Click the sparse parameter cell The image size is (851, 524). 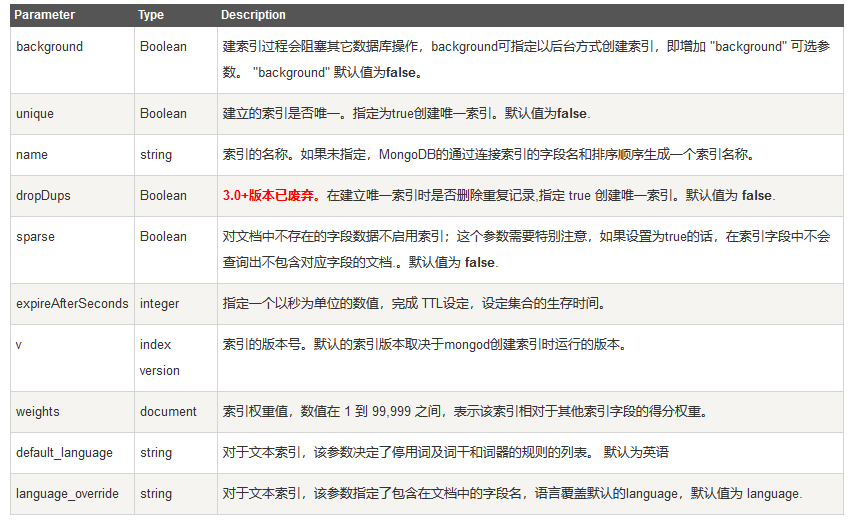click(35, 237)
